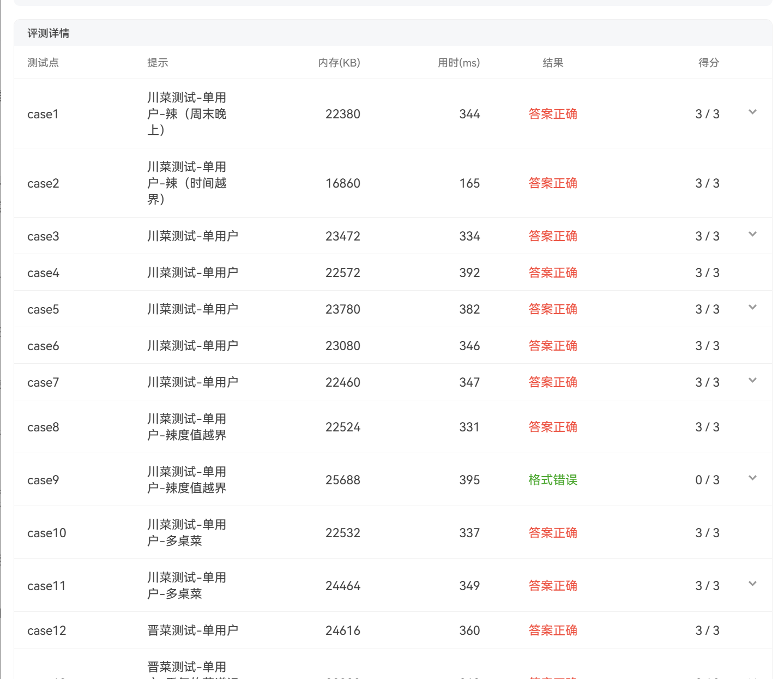
Task: Click memory value 24464
Action: (x=343, y=586)
